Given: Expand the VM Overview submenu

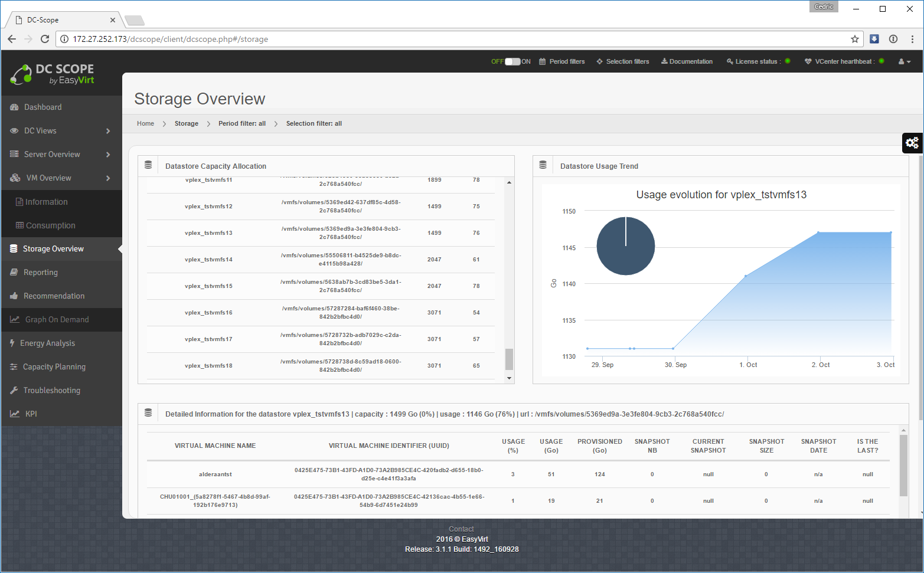Looking at the screenshot, I should (x=108, y=178).
